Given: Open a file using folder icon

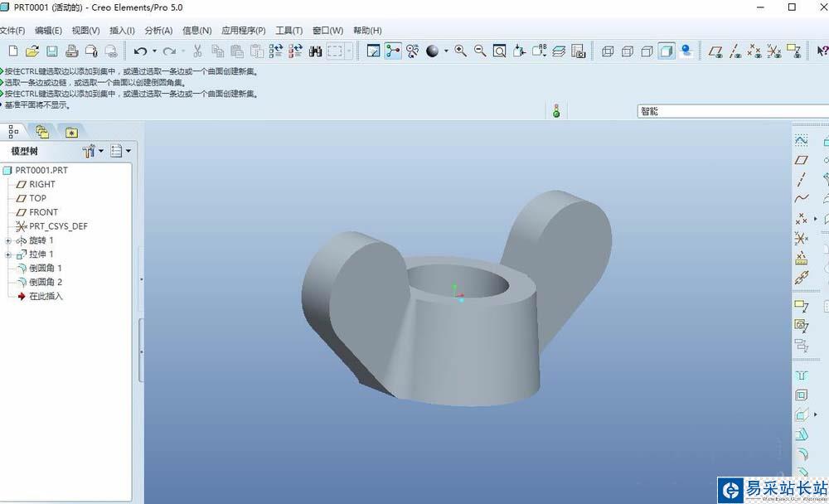Looking at the screenshot, I should [x=32, y=51].
